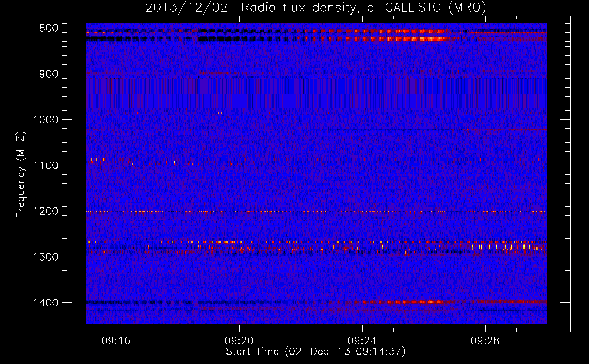Click the 09:20 time tick label
The height and width of the screenshot is (364, 589).
point(239,341)
